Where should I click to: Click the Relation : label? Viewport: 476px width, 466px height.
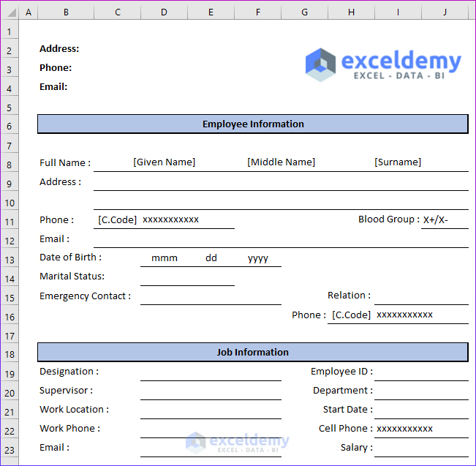pos(349,296)
